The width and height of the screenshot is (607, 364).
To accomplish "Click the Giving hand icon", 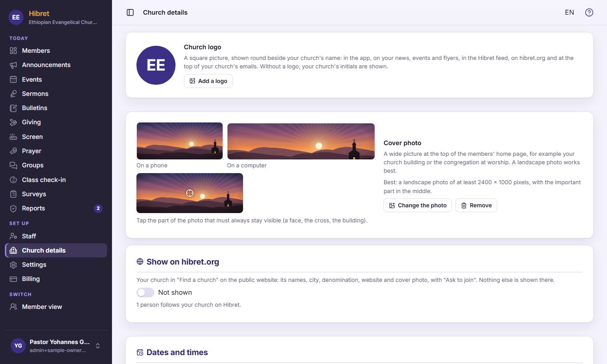I will pos(13,122).
